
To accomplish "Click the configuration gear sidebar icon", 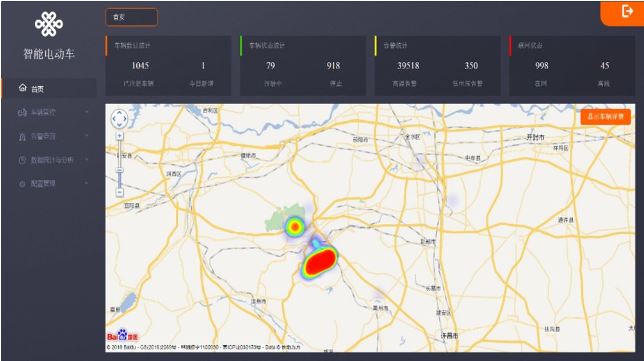I will pyautogui.click(x=22, y=184).
